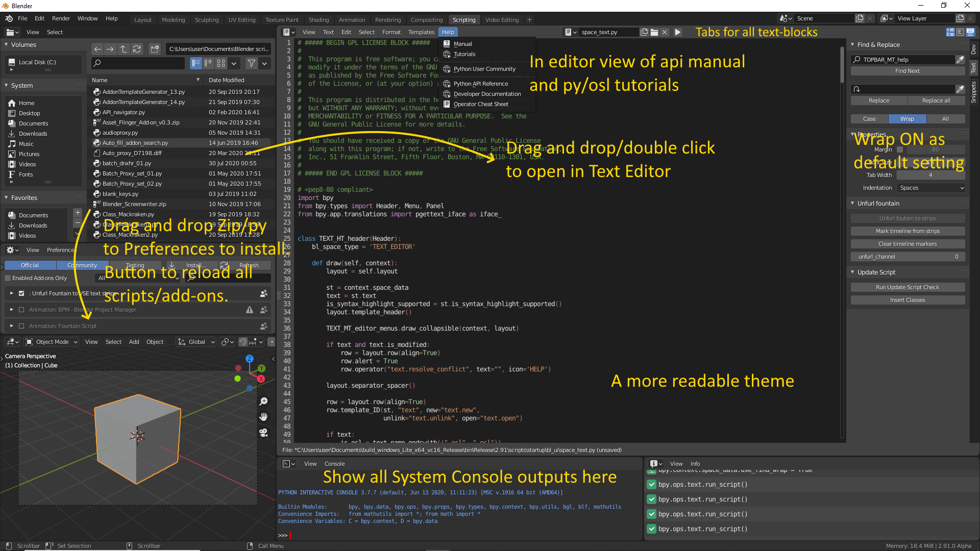
Task: Adjust the Tab Width slider field
Action: pyautogui.click(x=930, y=175)
